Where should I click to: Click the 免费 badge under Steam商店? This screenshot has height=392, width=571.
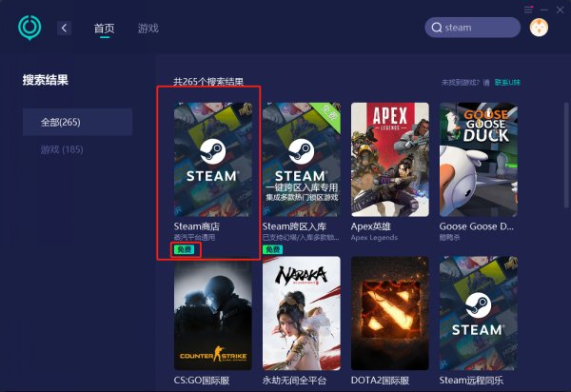(x=185, y=249)
